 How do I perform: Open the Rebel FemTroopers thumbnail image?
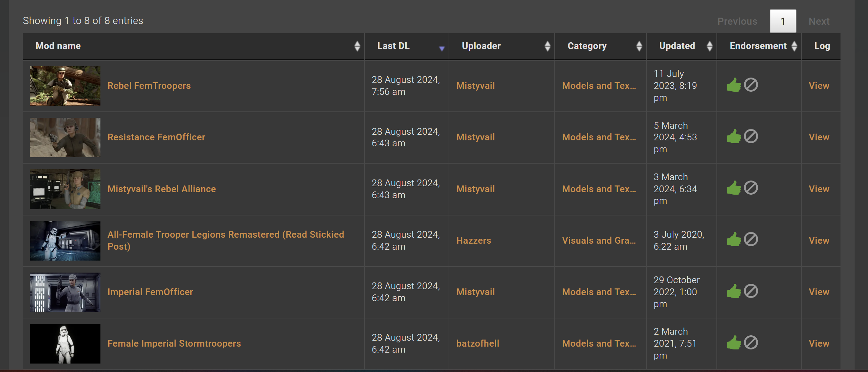click(x=65, y=86)
